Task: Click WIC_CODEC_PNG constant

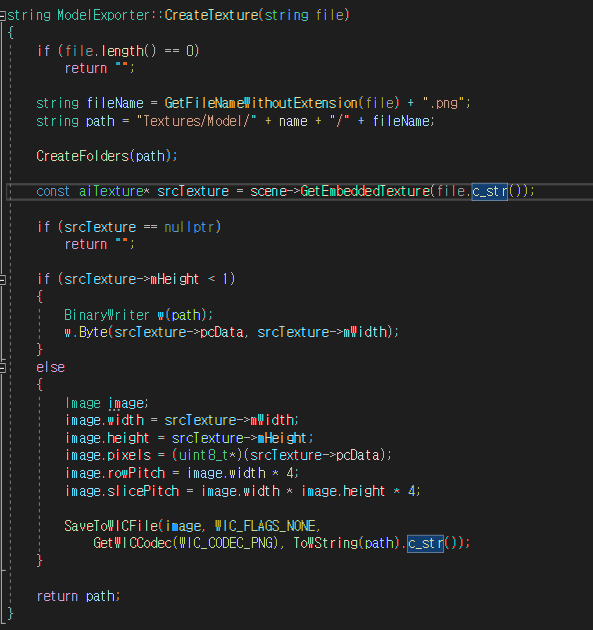Action: (226, 543)
